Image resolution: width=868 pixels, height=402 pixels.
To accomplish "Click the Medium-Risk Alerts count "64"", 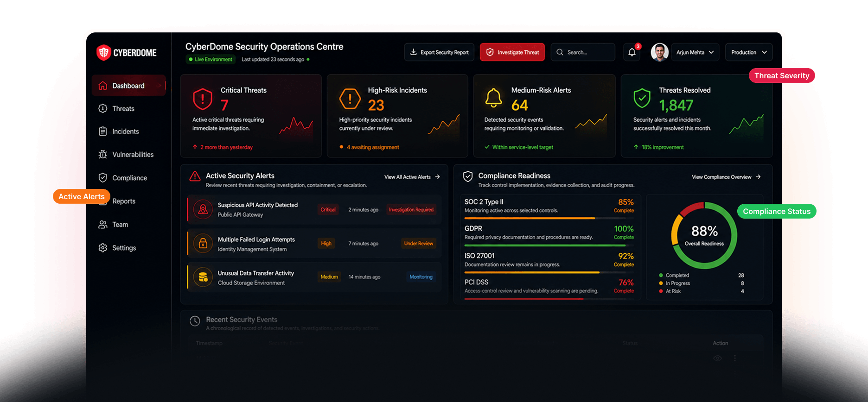I will coord(520,106).
